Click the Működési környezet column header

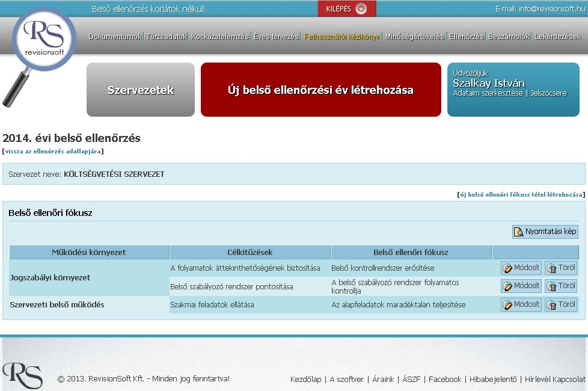tap(89, 252)
